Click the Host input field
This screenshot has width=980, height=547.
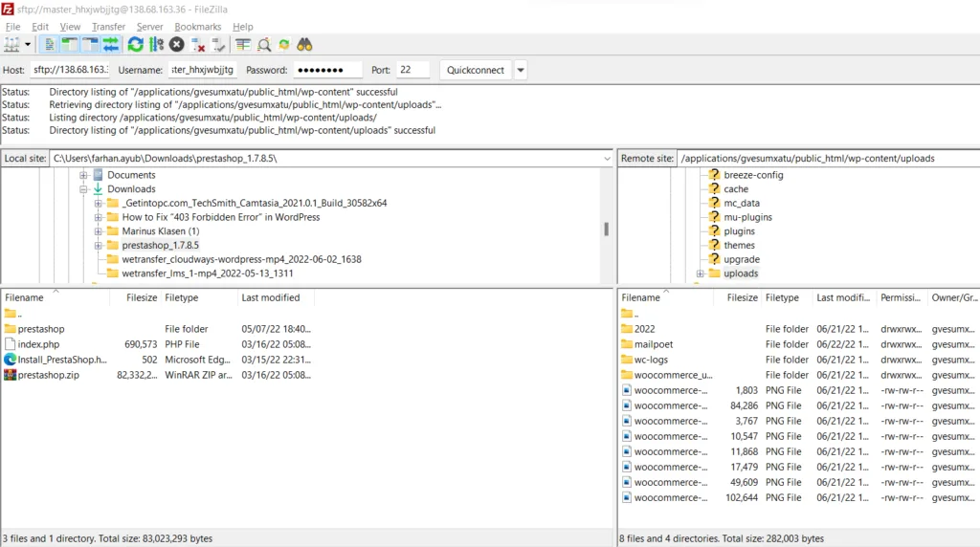70,69
